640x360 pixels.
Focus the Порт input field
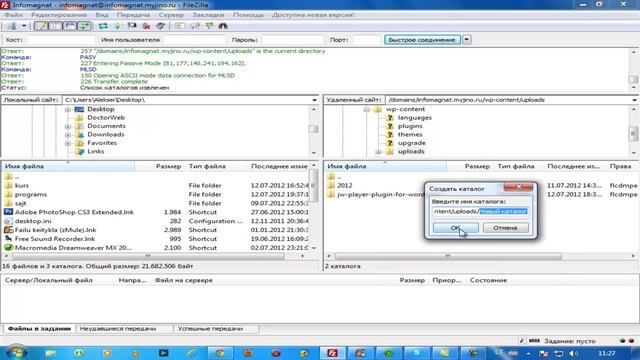coord(366,40)
